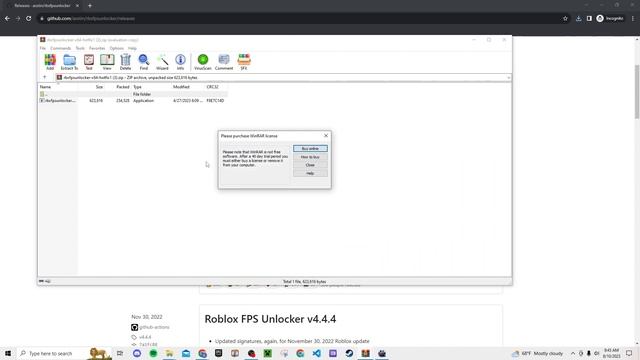
Task: Click the v4.4.4 tag link
Action: coord(145,337)
